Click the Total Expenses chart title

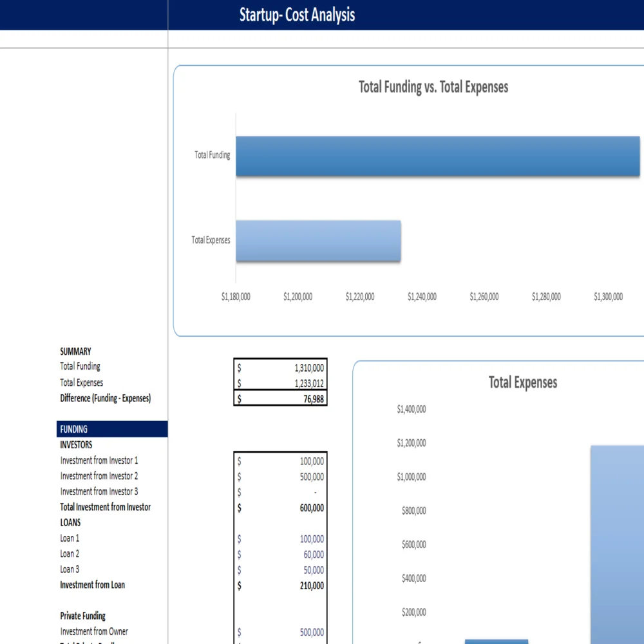point(522,382)
